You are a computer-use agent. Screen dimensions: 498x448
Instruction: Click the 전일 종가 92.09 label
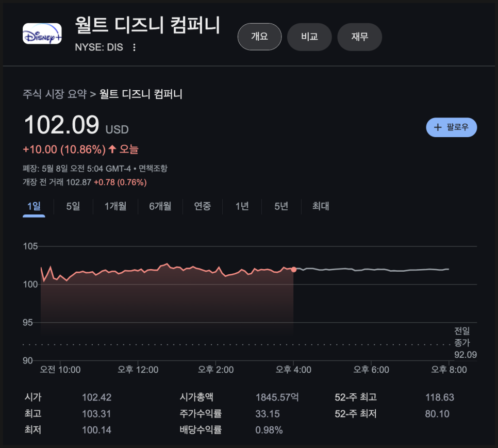(x=466, y=343)
